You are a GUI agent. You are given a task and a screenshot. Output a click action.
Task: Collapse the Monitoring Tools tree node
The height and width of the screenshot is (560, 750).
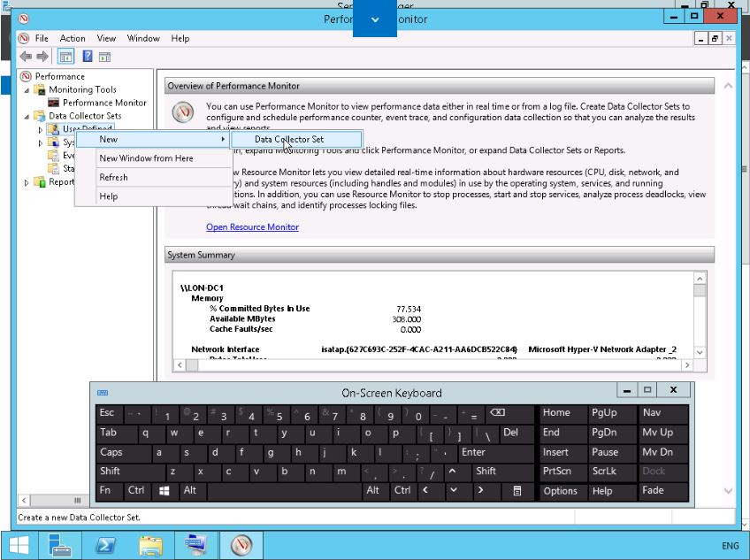27,90
